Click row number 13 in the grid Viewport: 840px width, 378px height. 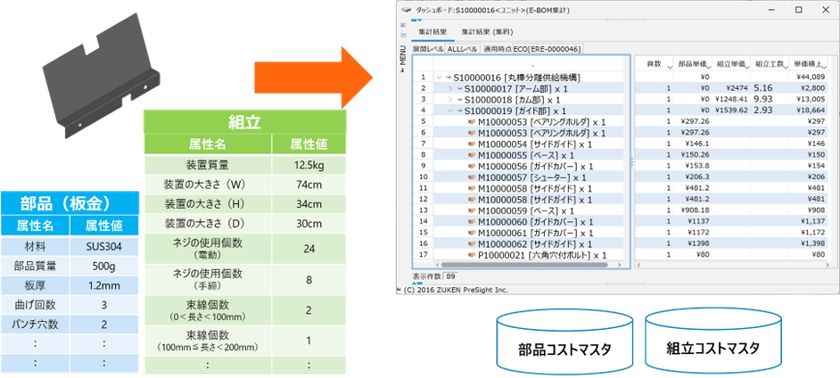click(423, 210)
